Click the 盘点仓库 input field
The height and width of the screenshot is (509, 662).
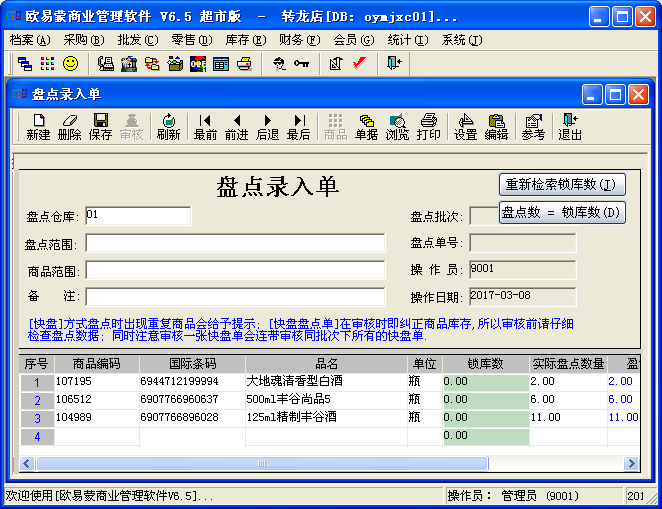coord(138,216)
